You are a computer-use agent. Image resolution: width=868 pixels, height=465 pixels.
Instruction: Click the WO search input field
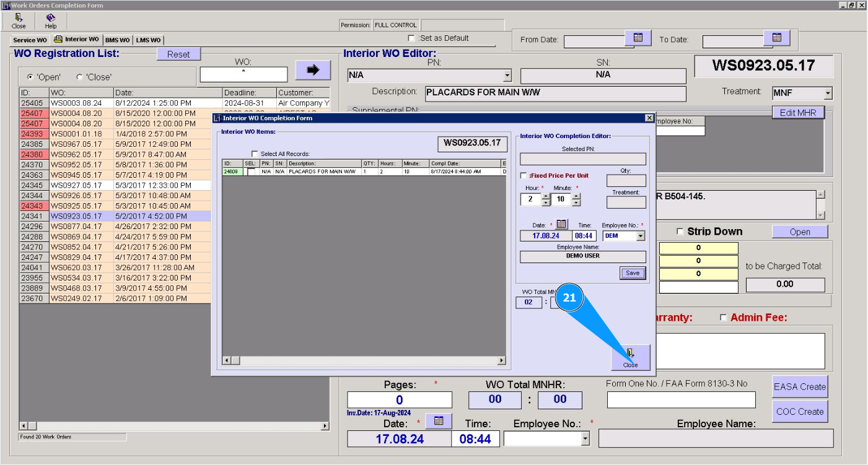point(243,74)
